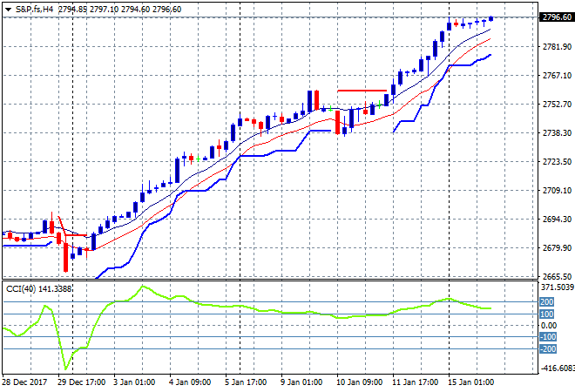The width and height of the screenshot is (575, 392).
Task: Click the 11 Jan 17:00 time label
Action: 415,382
